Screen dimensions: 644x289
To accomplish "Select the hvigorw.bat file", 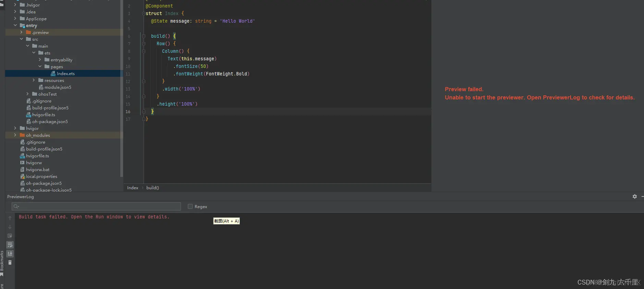I will pos(38,170).
